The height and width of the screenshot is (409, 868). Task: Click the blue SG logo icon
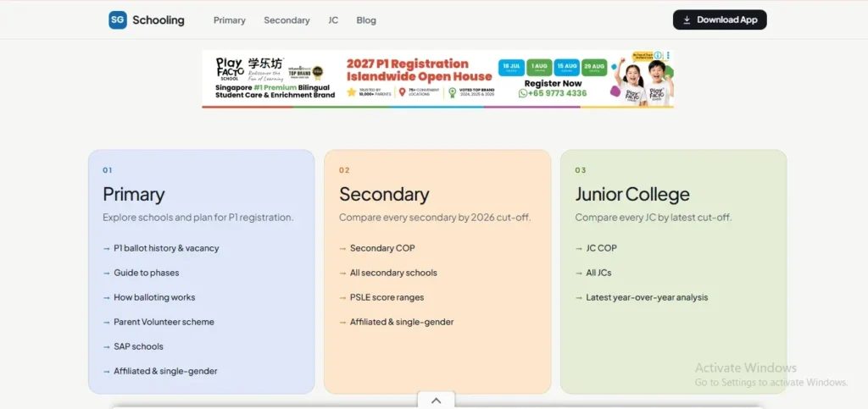point(117,19)
